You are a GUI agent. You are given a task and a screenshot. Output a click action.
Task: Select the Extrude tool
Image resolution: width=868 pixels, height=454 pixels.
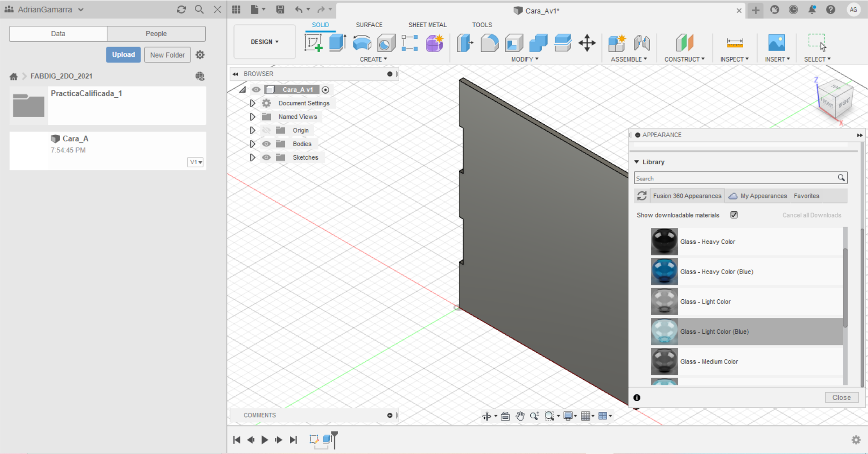click(338, 43)
